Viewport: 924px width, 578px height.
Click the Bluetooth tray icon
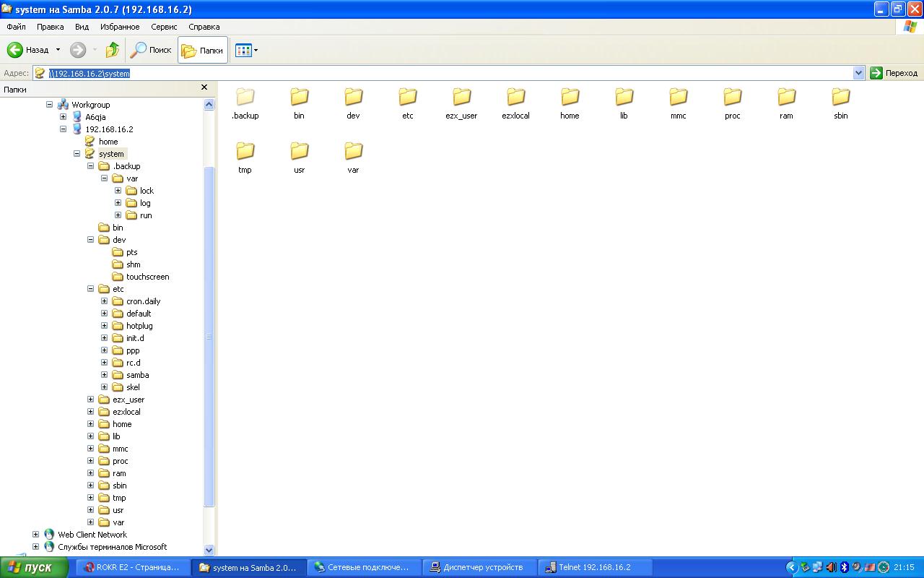pos(844,567)
